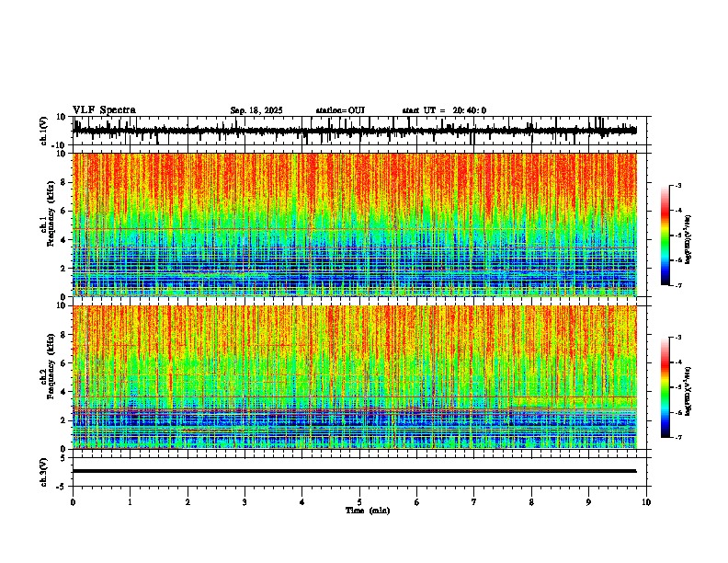Click the "0" tick on the time axis
728x563 pixels.
point(73,502)
